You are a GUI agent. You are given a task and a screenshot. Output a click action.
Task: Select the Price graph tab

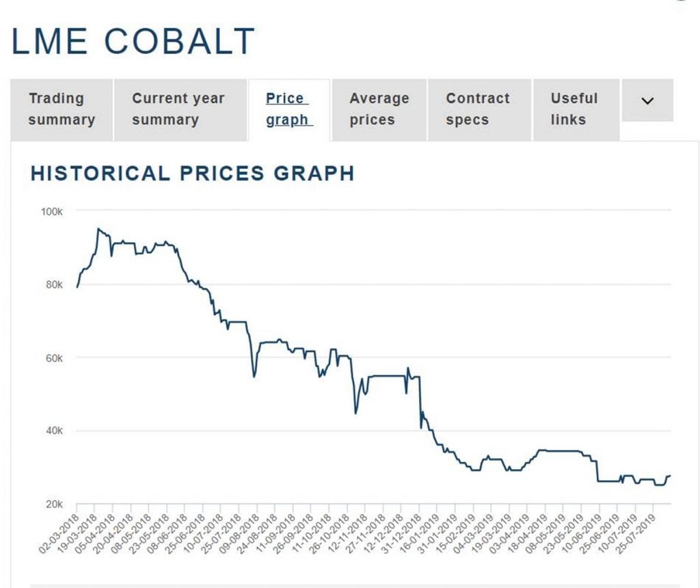click(x=287, y=109)
